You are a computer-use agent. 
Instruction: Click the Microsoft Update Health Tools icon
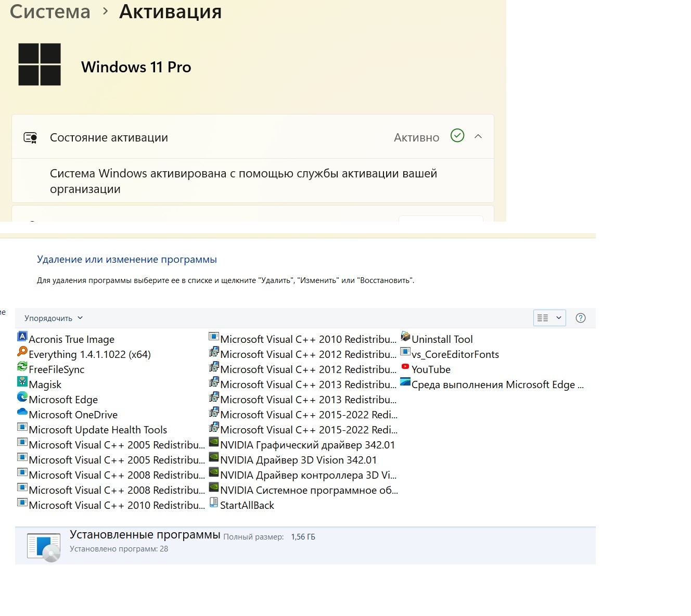[22, 427]
